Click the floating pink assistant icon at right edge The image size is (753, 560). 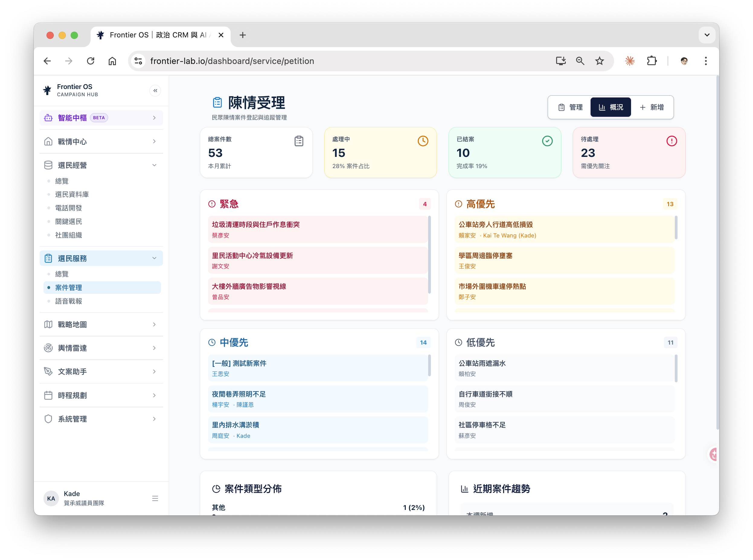pyautogui.click(x=714, y=454)
